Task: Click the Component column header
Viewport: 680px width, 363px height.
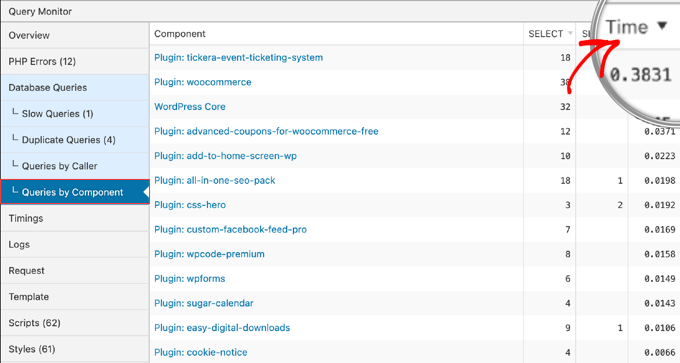Action: click(x=180, y=34)
